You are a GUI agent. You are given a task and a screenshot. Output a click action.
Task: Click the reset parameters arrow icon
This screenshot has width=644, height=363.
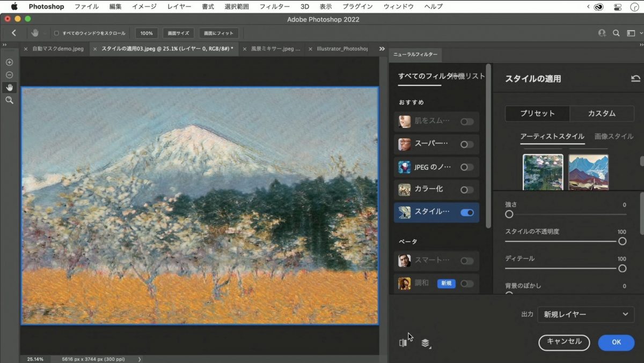coord(635,79)
